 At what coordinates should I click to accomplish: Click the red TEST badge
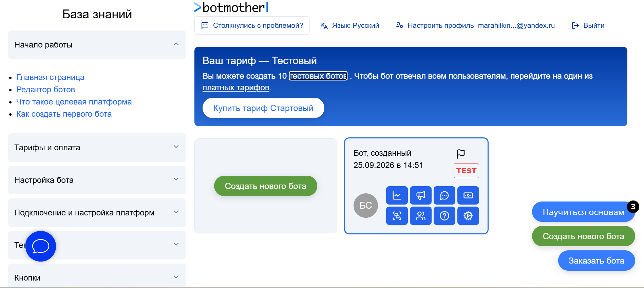click(x=466, y=171)
